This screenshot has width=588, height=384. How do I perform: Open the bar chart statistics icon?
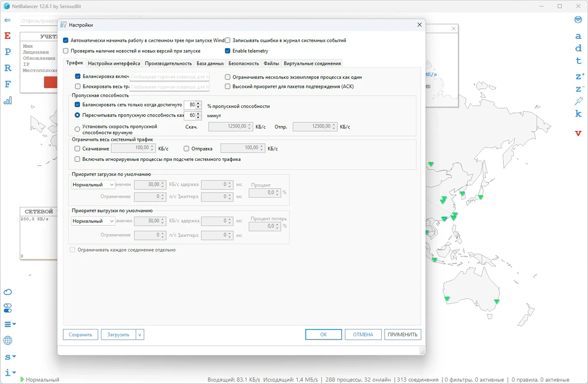(7, 101)
